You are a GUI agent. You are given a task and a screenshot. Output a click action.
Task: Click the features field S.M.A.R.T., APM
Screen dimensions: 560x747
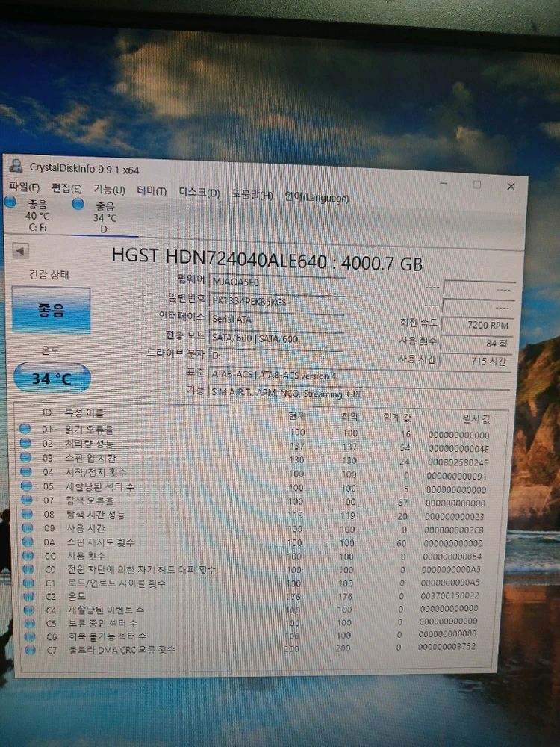pyautogui.click(x=360, y=394)
